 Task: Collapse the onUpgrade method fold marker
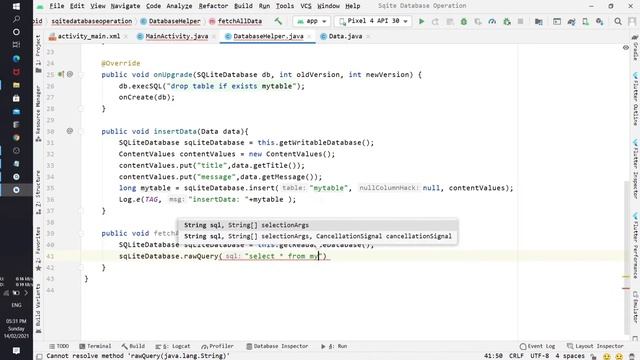click(x=81, y=75)
